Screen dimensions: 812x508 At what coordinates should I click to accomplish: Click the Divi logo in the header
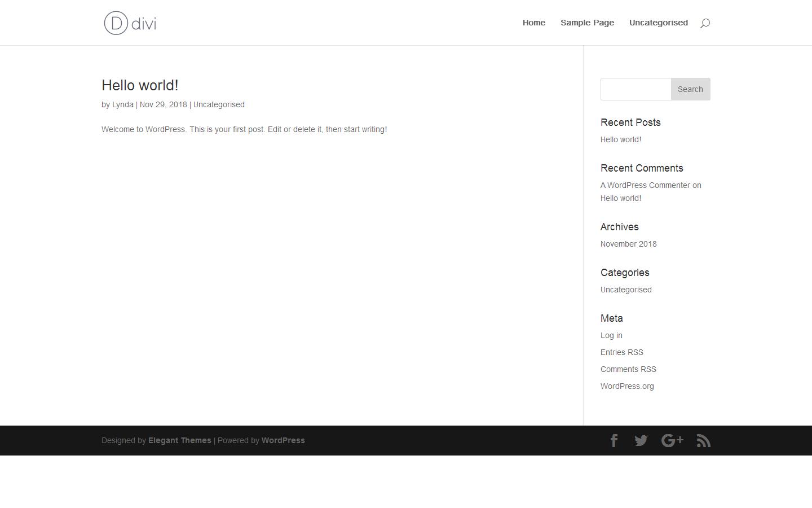129,23
